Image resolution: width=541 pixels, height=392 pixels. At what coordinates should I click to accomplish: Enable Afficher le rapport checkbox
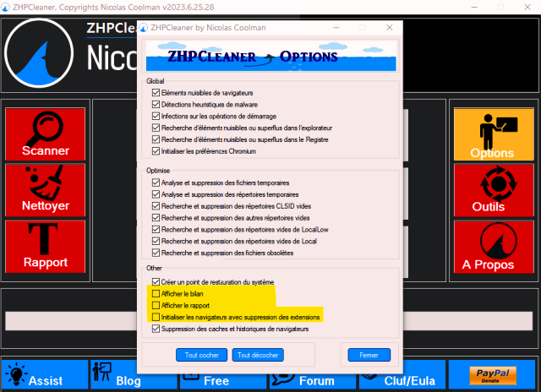[156, 306]
